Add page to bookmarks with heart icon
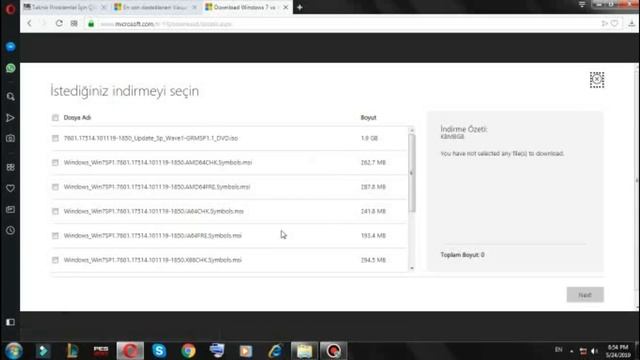640x360 pixels. pyautogui.click(x=614, y=24)
